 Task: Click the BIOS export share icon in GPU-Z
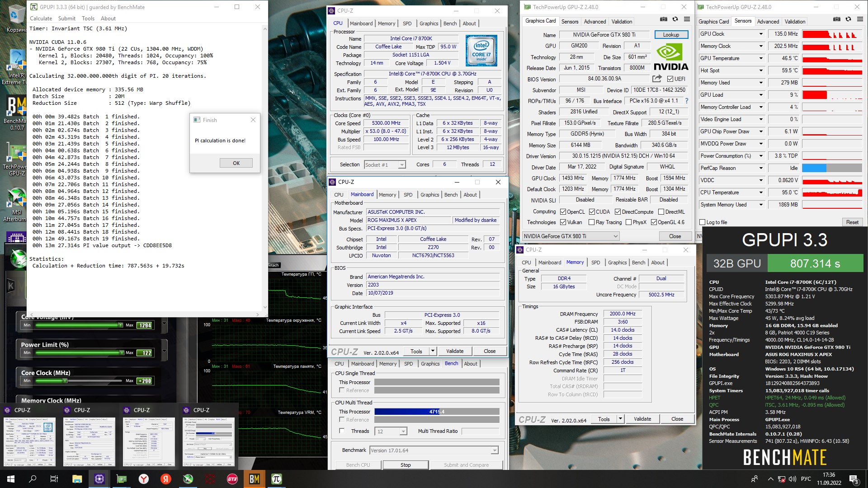657,79
